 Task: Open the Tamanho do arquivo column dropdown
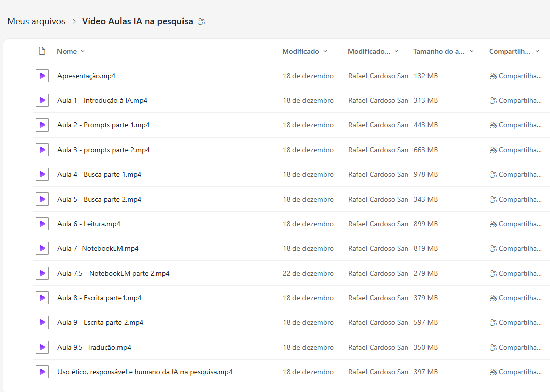[x=444, y=51]
